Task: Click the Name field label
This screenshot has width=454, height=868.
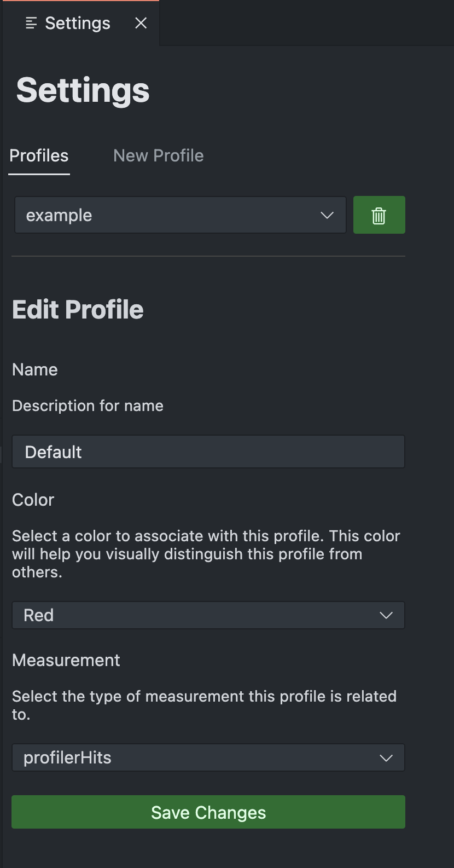Action: pyautogui.click(x=35, y=370)
